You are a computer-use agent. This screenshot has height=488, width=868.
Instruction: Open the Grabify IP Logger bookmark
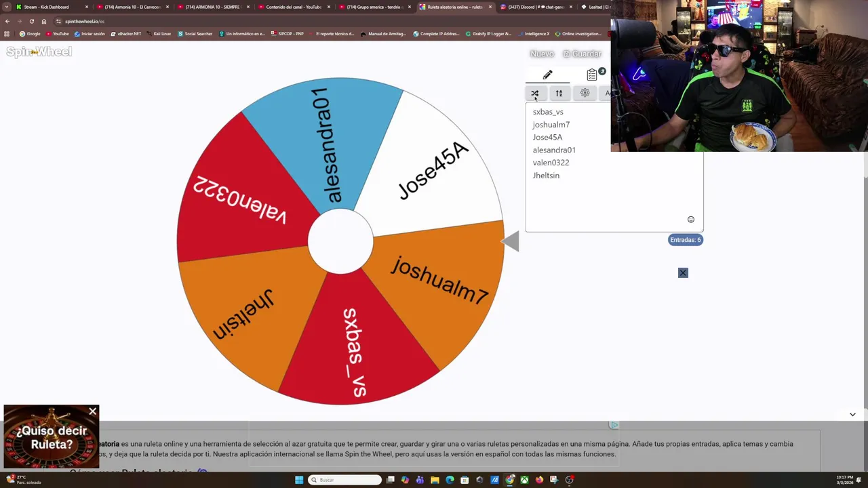pos(488,34)
